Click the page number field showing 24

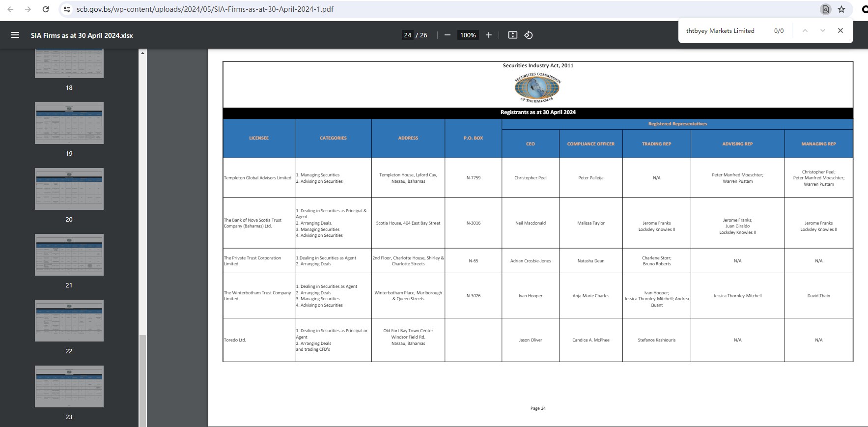coord(407,35)
